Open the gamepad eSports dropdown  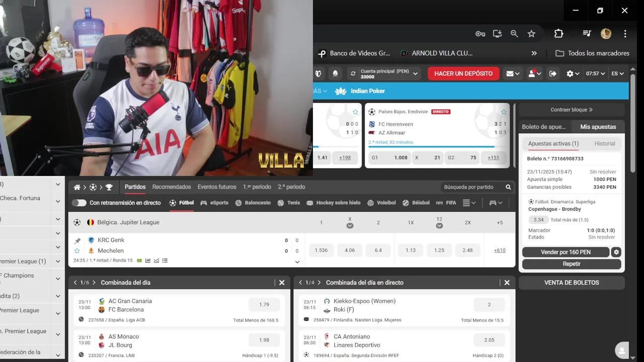(496, 203)
